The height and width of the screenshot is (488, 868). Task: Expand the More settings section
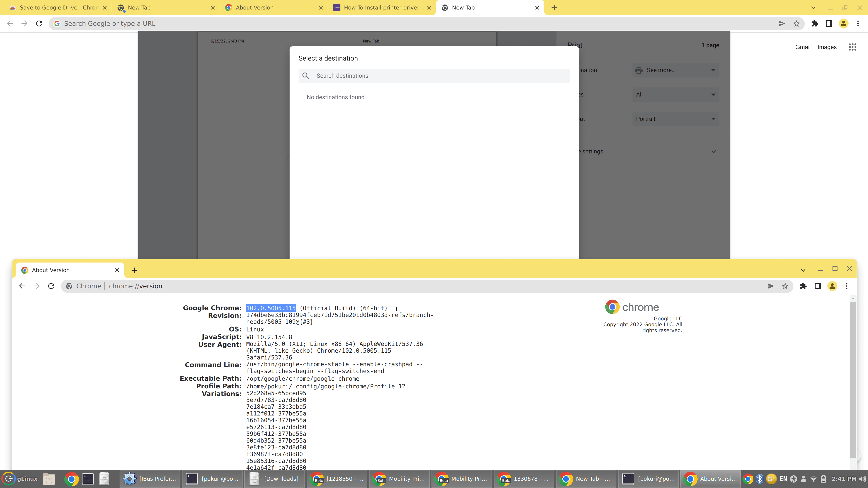[713, 152]
